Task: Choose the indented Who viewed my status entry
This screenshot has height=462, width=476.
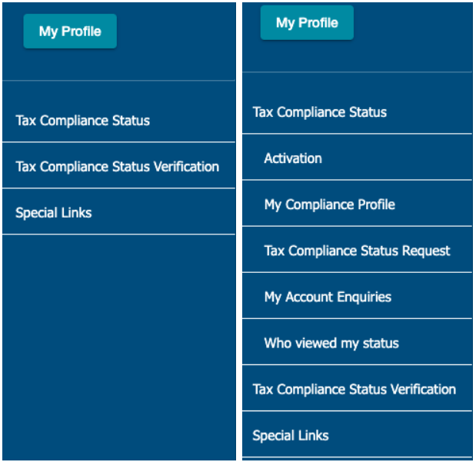Action: (x=357, y=343)
